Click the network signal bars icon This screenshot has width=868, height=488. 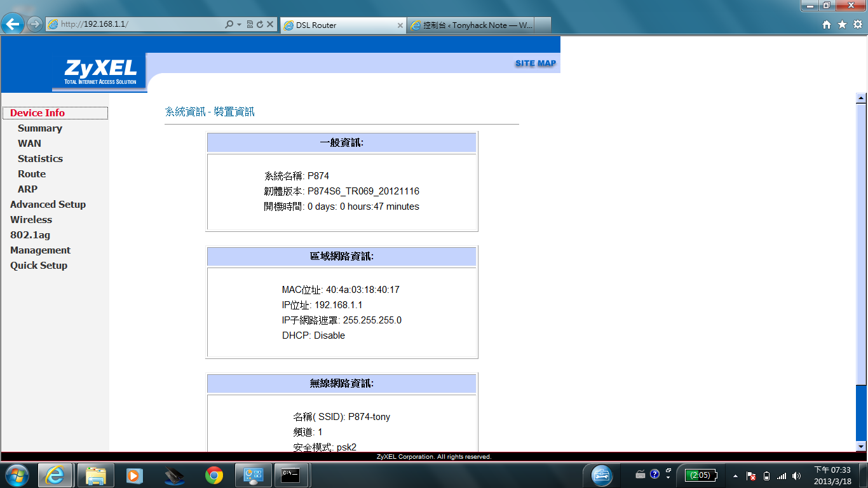782,475
